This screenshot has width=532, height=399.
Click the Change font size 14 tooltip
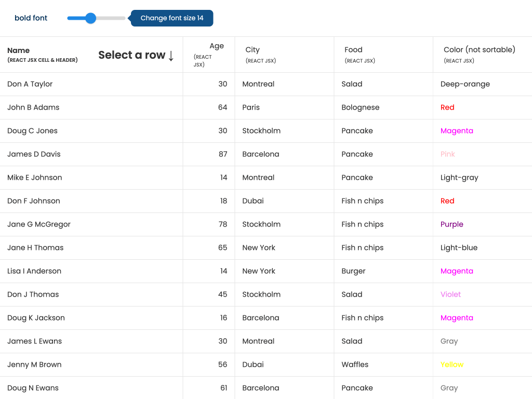point(172,18)
